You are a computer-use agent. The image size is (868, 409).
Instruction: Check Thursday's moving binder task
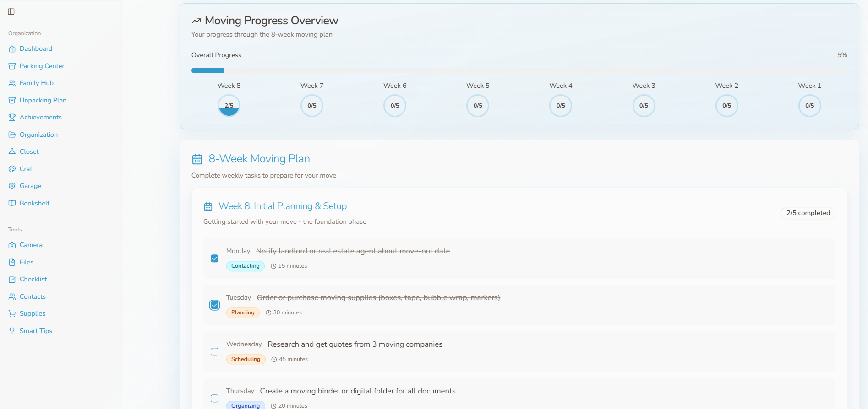(214, 398)
